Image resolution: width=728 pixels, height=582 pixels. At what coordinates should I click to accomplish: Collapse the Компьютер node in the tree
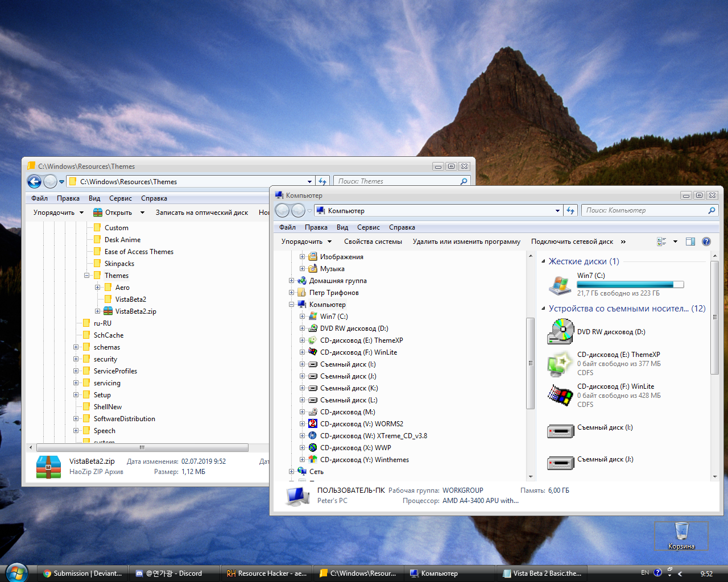[292, 304]
